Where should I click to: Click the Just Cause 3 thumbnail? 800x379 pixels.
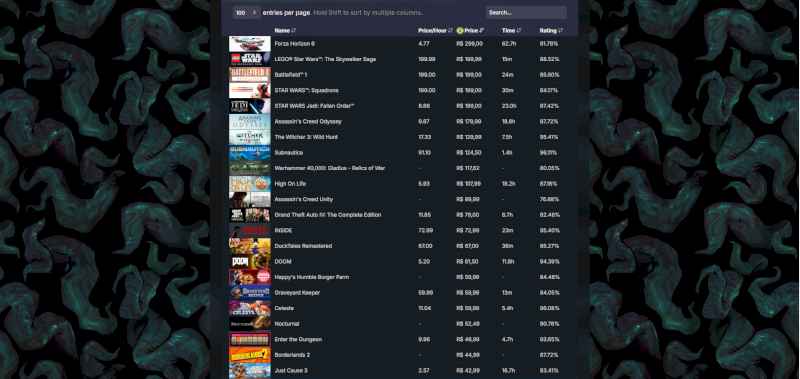point(249,370)
